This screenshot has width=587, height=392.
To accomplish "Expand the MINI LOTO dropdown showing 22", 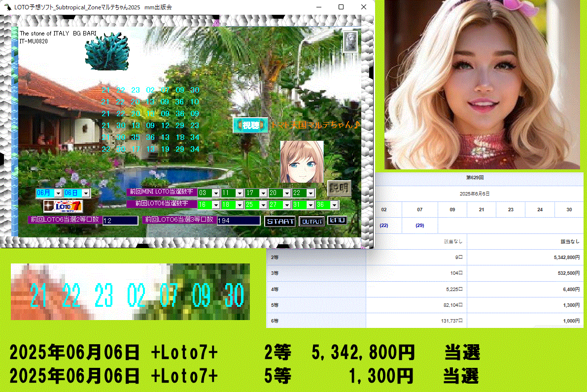I will pyautogui.click(x=311, y=193).
